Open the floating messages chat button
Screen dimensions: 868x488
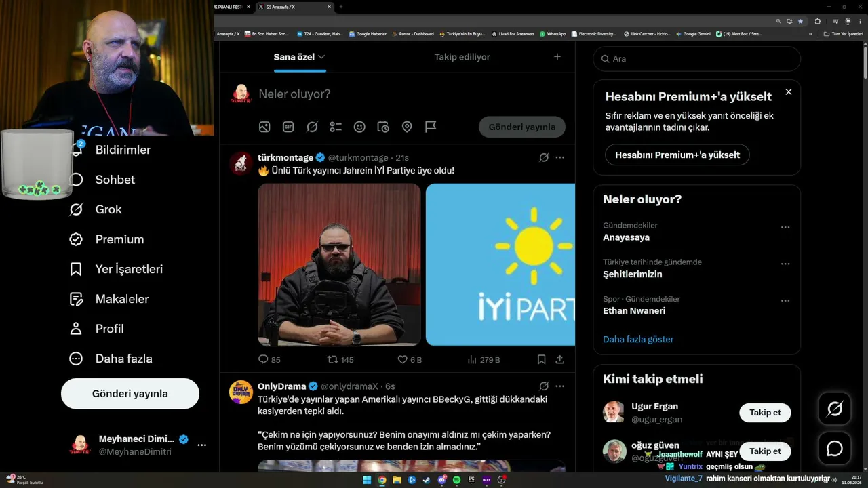point(835,449)
